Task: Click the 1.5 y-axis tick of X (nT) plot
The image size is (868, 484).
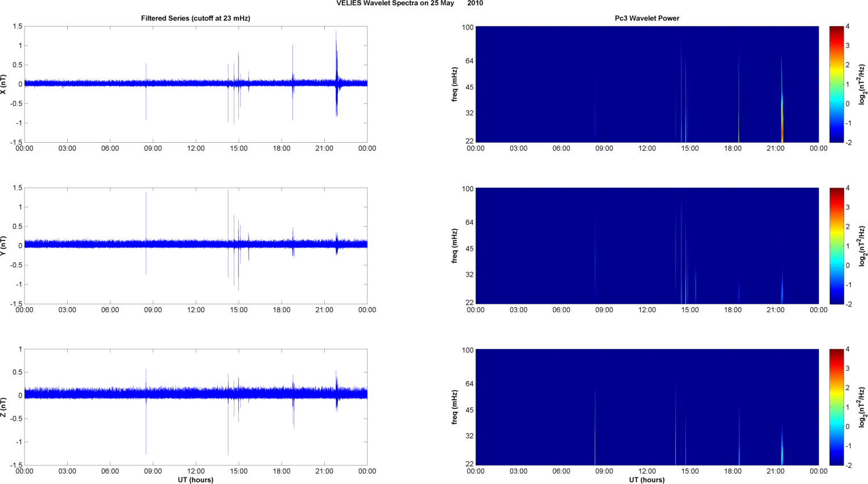Action: click(x=17, y=27)
